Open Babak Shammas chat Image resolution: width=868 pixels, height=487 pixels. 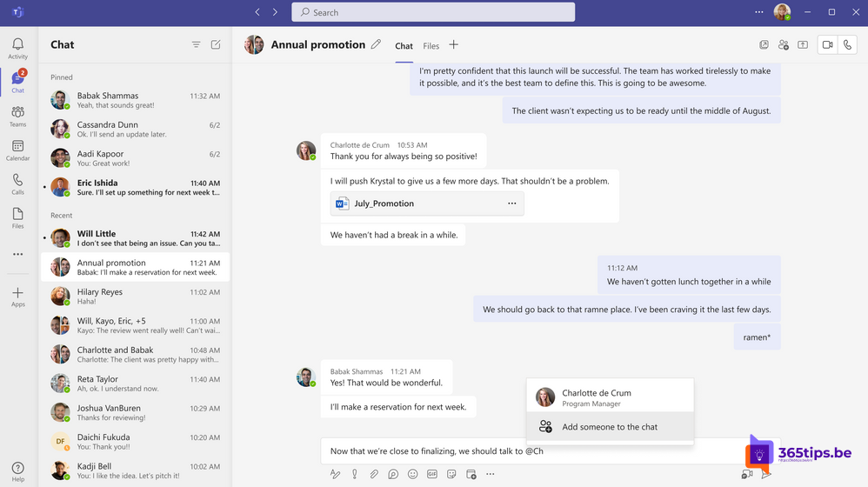coord(135,100)
